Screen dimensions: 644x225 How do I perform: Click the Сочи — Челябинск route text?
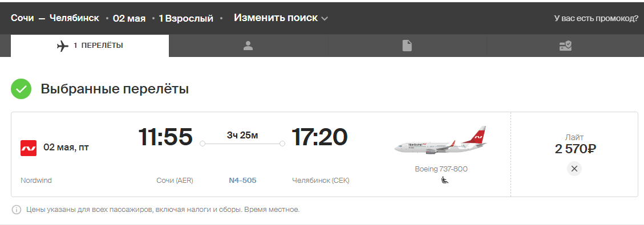[x=55, y=18]
